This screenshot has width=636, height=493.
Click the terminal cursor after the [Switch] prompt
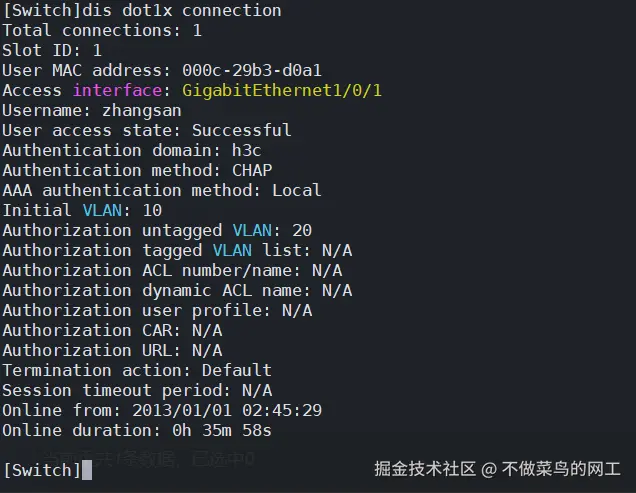pos(87,469)
